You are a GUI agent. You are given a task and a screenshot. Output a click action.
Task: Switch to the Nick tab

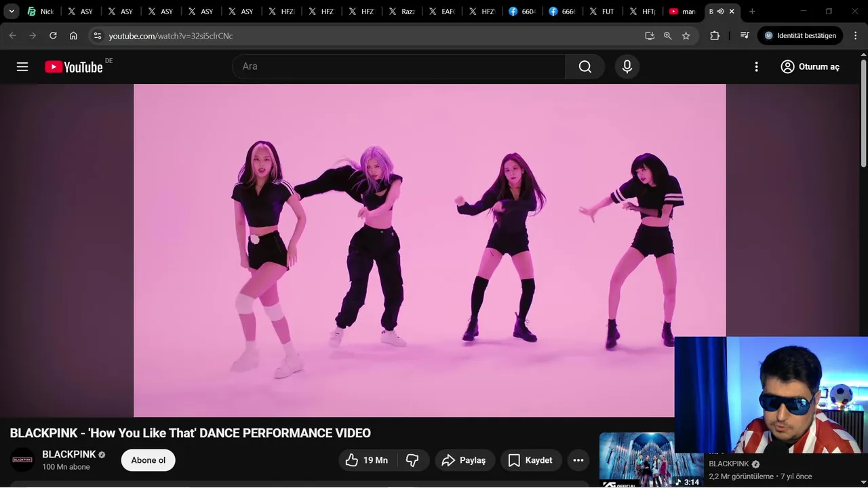pyautogui.click(x=41, y=12)
